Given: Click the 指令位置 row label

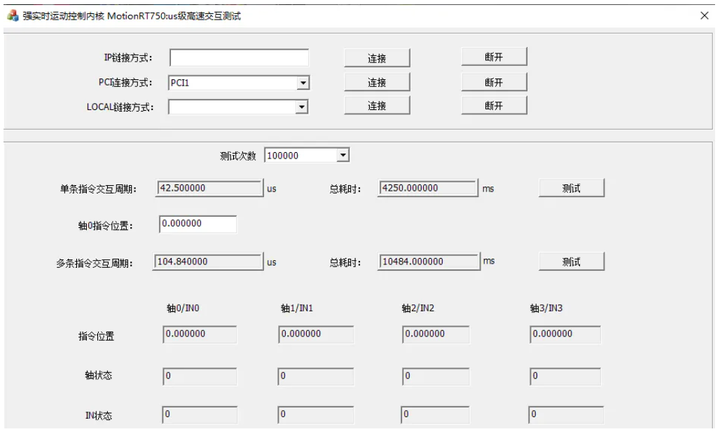Looking at the screenshot, I should (96, 336).
